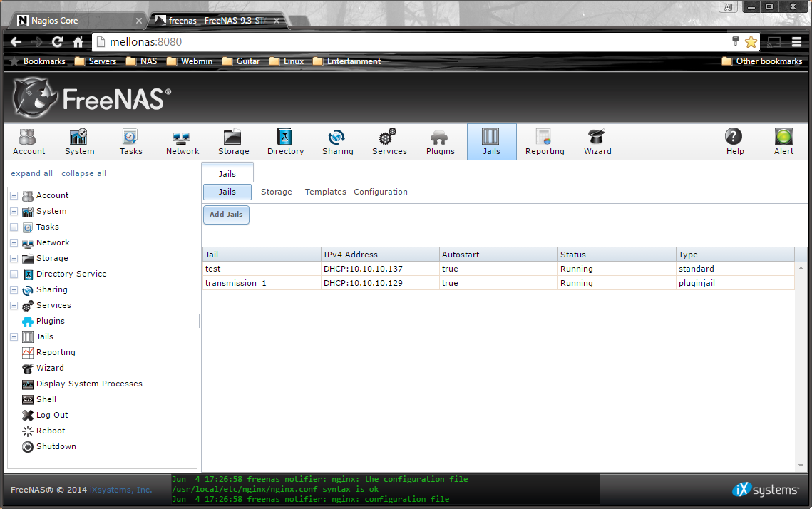Screen dimensions: 812x509
Task: Expand the Account tree node
Action: click(x=14, y=196)
